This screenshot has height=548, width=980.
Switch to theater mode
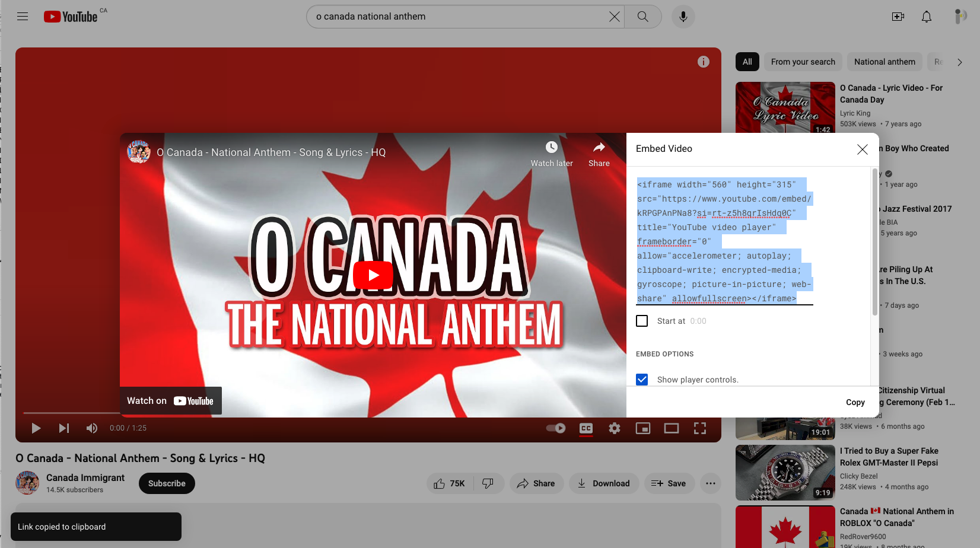click(x=672, y=428)
